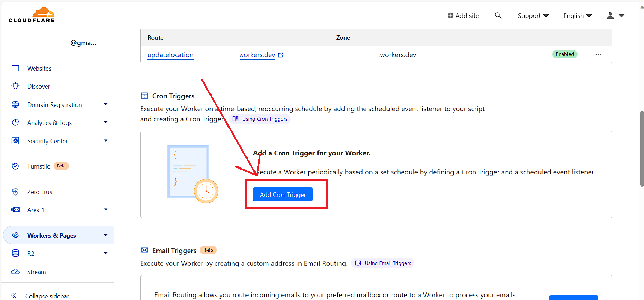The height and width of the screenshot is (300, 644).
Task: Expand the Area 1 submenu arrow
Action: [106, 210]
